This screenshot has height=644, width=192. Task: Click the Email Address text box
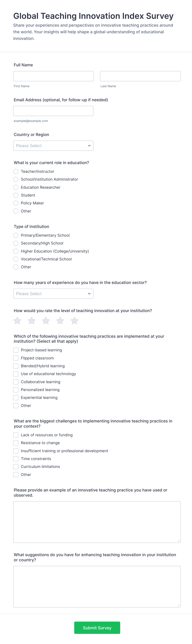pos(53,111)
